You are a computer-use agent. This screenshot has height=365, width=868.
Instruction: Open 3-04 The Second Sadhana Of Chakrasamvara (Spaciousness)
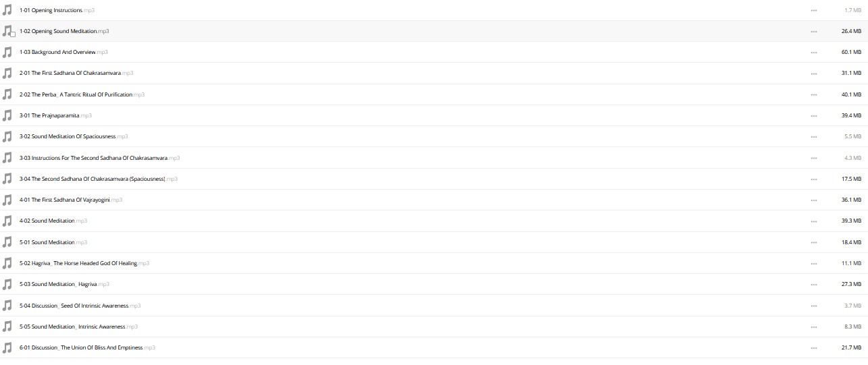[x=98, y=179]
